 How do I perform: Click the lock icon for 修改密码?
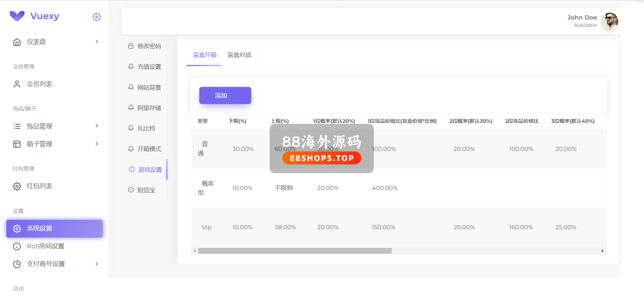(x=131, y=46)
